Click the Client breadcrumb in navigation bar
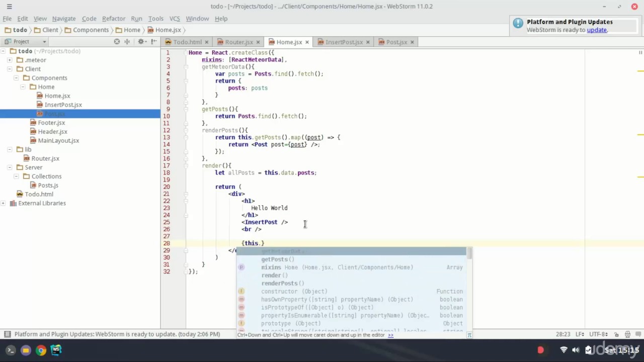The image size is (644, 362). pos(46,30)
